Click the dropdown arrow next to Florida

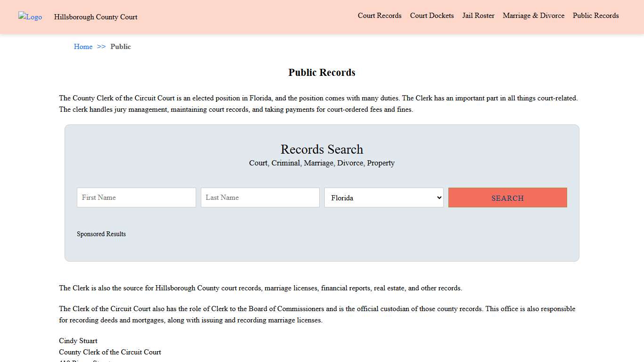(x=438, y=197)
